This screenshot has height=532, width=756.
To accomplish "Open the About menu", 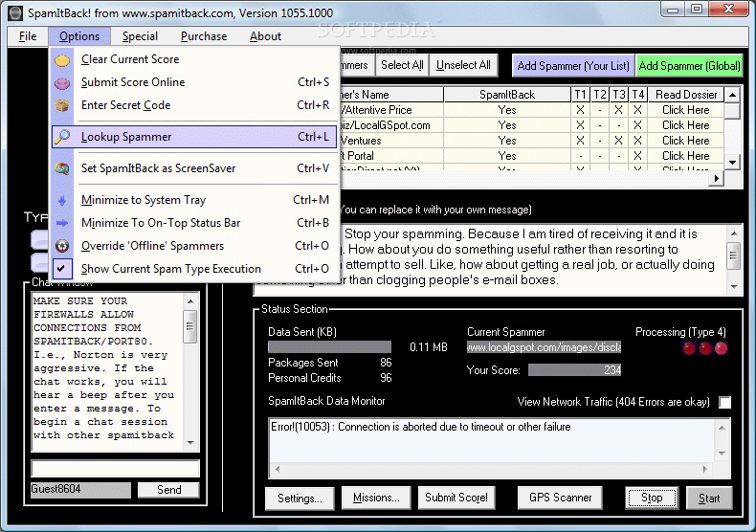I will [x=265, y=36].
